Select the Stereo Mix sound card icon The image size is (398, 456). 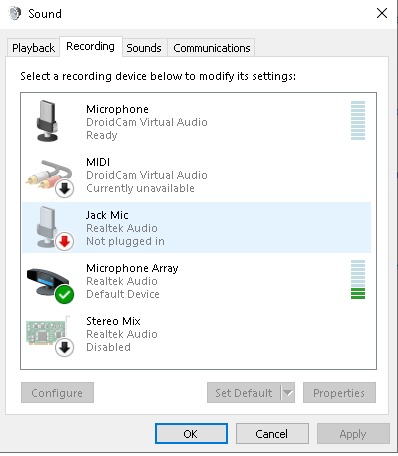[x=49, y=334]
